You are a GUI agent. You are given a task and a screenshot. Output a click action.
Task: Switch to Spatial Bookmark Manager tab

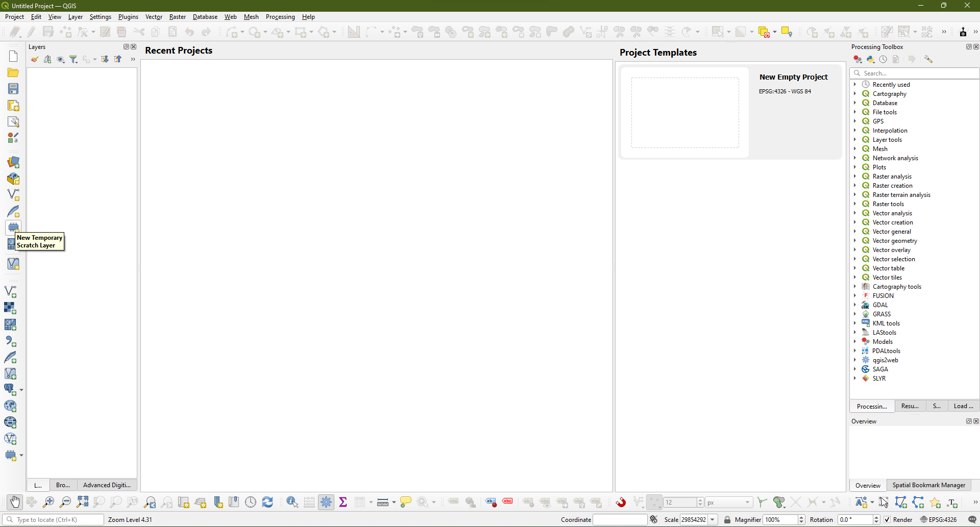point(928,485)
